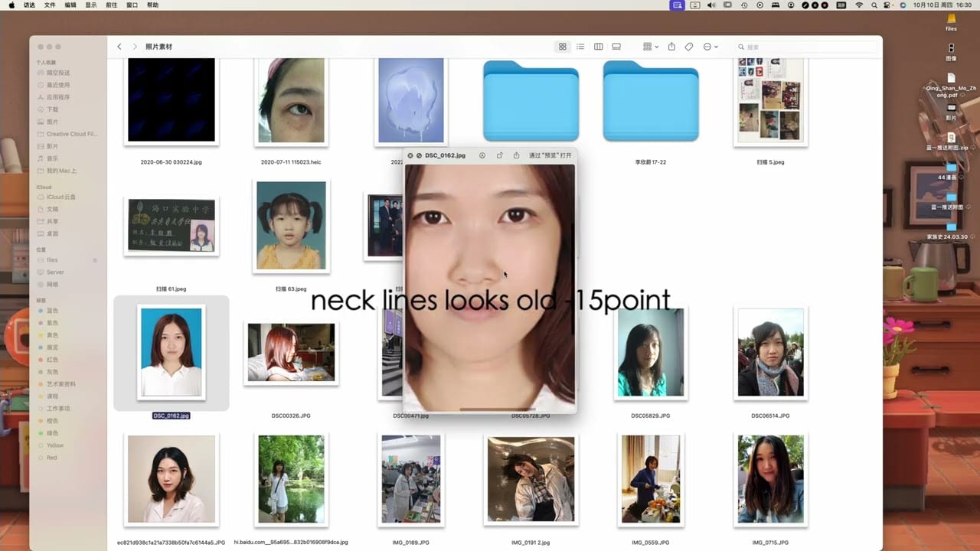This screenshot has height=551, width=980.
Task: Select the 蓝色 tag in sidebar
Action: (52, 311)
